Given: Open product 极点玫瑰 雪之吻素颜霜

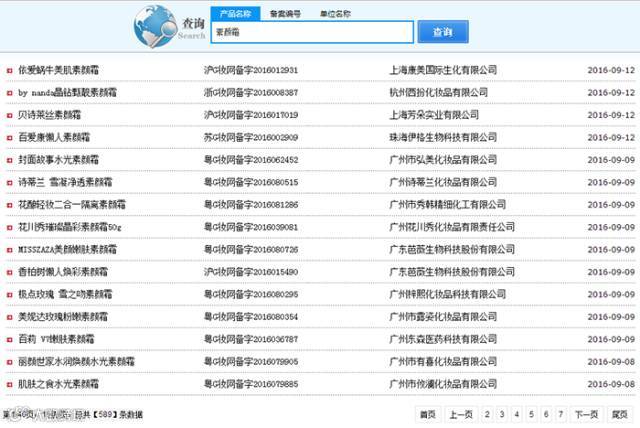Looking at the screenshot, I should point(65,295).
